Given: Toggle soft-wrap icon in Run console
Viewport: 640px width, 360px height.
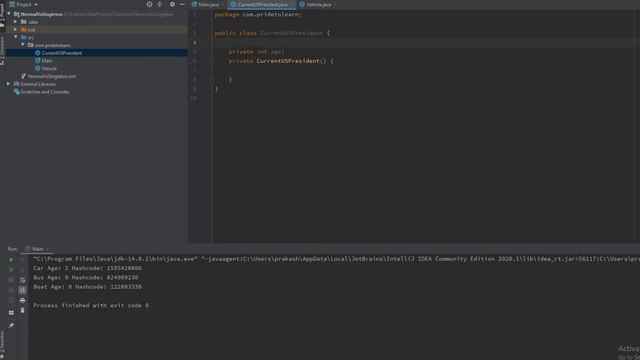Looking at the screenshot, I should pyautogui.click(x=22, y=280).
